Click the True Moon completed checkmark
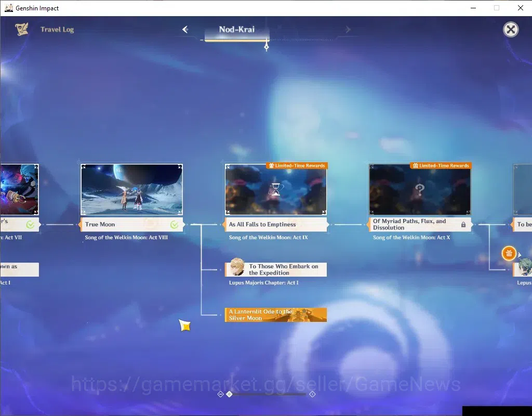The image size is (532, 416). pyautogui.click(x=174, y=225)
